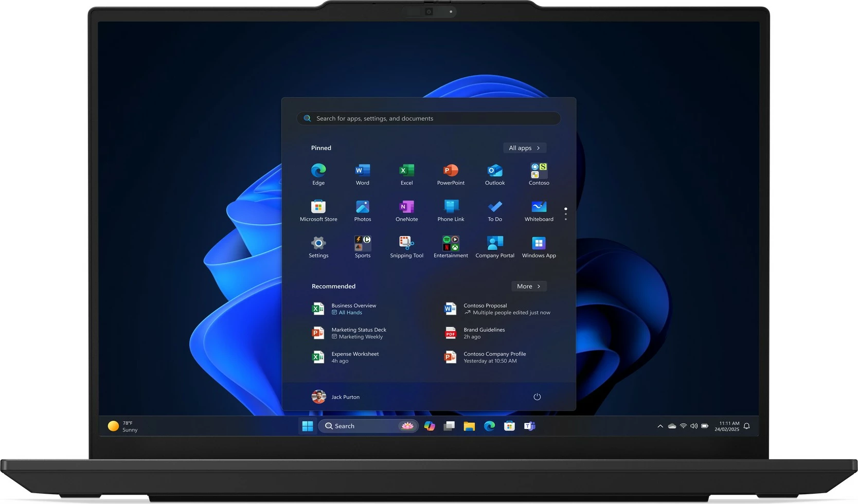This screenshot has height=504, width=858.
Task: Open Microsoft Edge from pinned apps
Action: [318, 174]
